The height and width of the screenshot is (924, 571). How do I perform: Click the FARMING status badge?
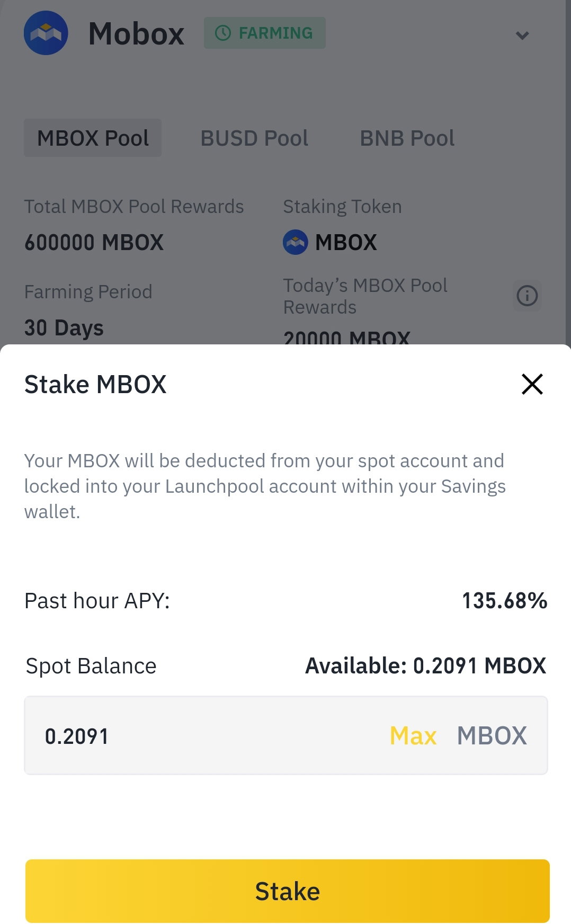265,33
